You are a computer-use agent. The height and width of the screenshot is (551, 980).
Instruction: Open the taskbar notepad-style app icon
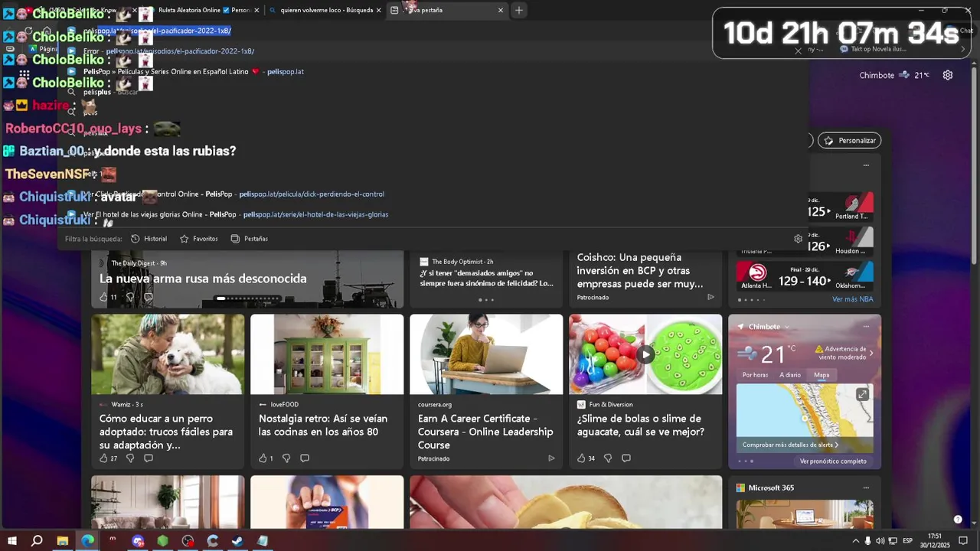[x=263, y=540]
